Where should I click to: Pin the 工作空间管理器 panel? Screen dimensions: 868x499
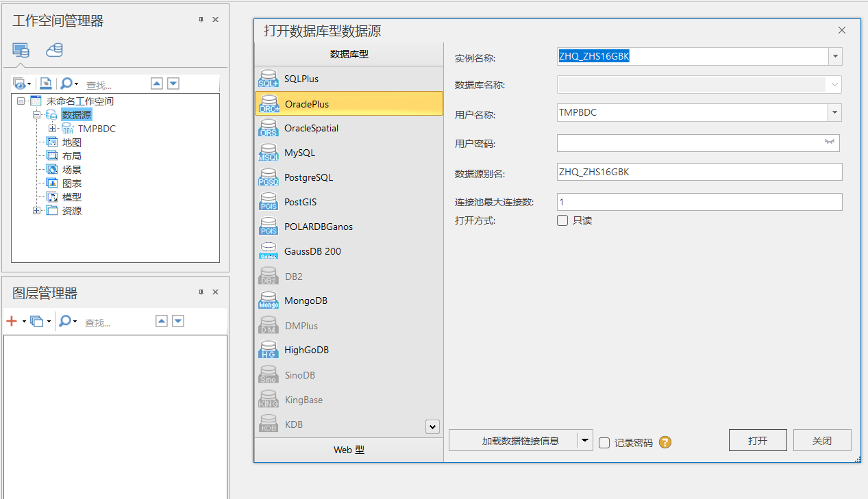(201, 20)
